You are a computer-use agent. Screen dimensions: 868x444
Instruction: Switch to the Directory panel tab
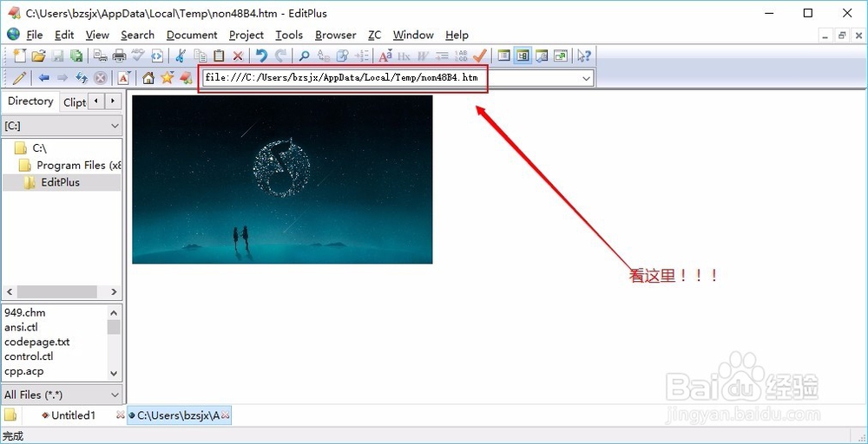point(30,101)
